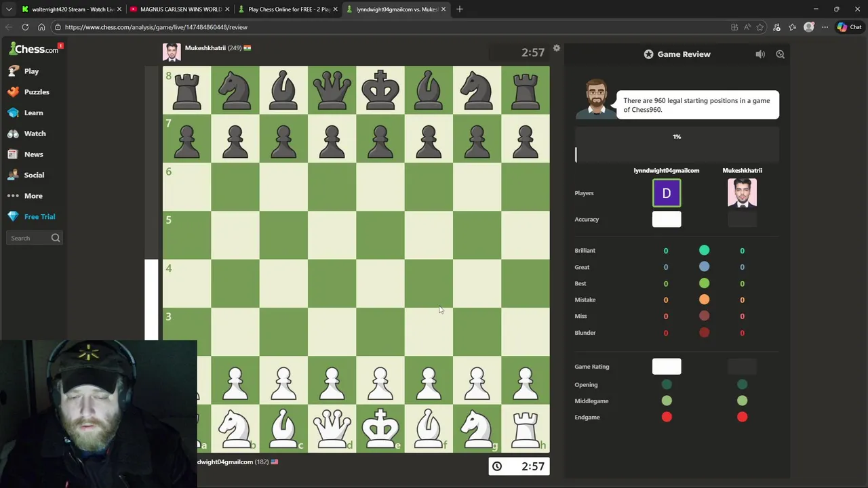Open Play in the sidebar
868x488 pixels.
point(24,71)
